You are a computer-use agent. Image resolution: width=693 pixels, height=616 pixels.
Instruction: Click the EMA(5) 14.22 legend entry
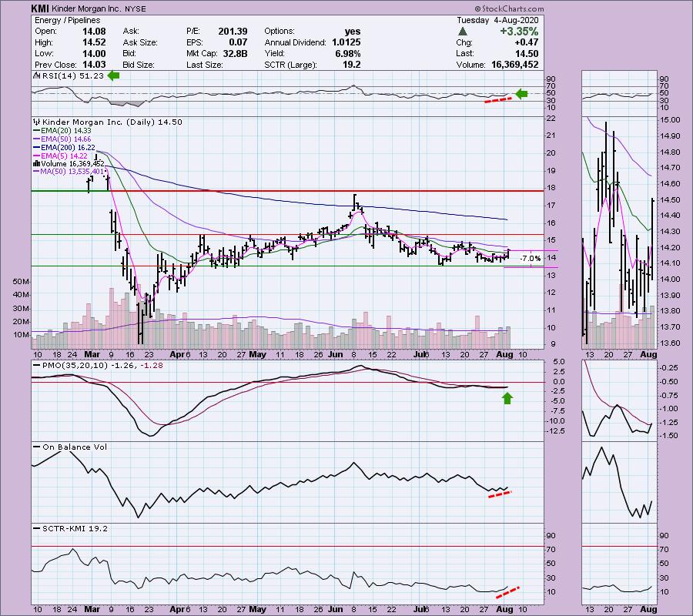tap(61, 156)
